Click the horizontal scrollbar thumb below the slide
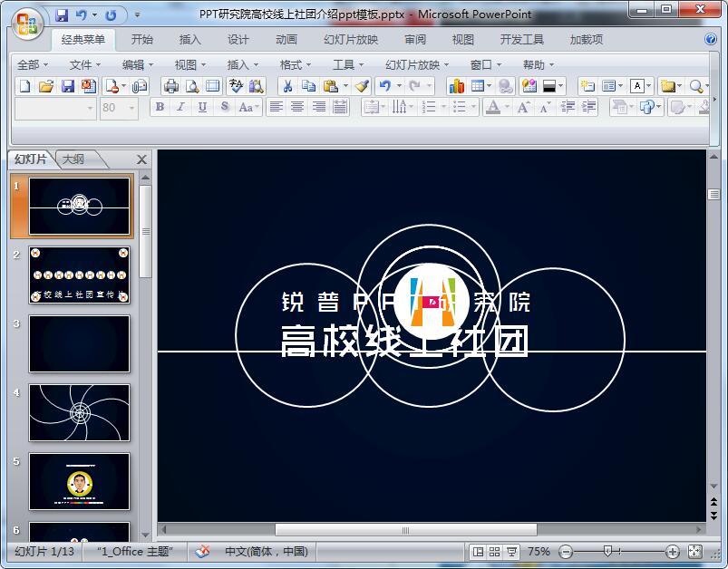The width and height of the screenshot is (728, 569). coord(406,529)
